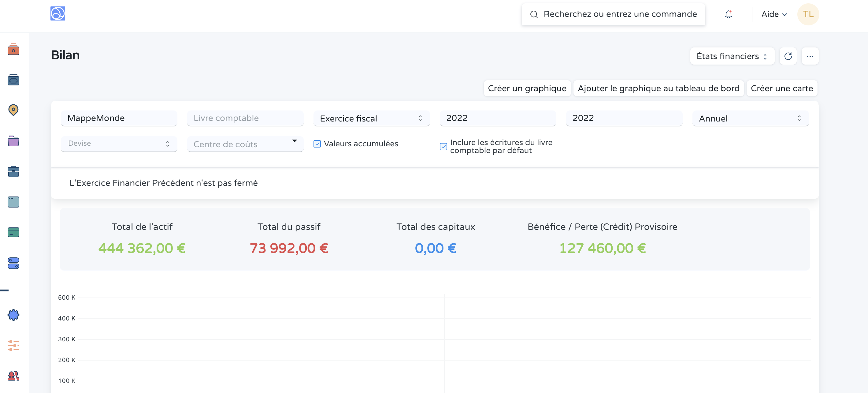Open the Accounting workspace icon in sidebar
868x393 pixels.
click(x=13, y=50)
